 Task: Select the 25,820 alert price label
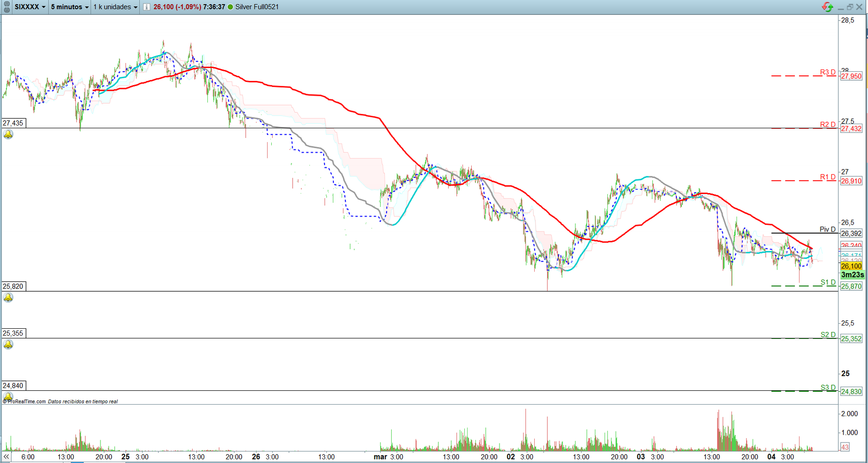[13, 286]
